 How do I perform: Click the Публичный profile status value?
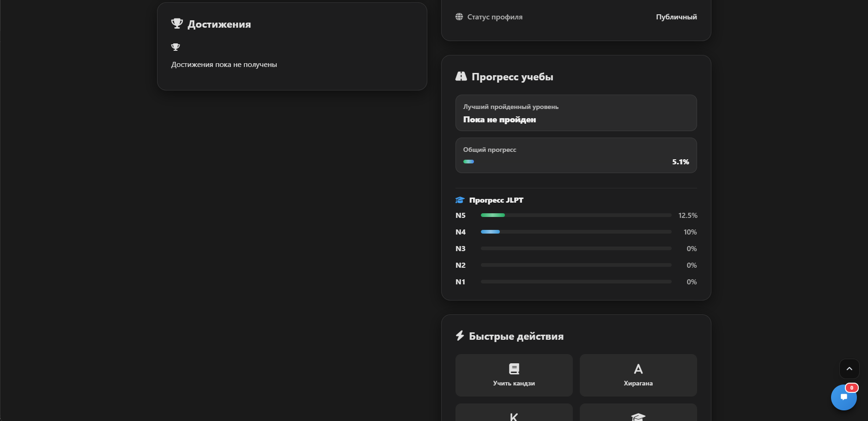point(676,17)
